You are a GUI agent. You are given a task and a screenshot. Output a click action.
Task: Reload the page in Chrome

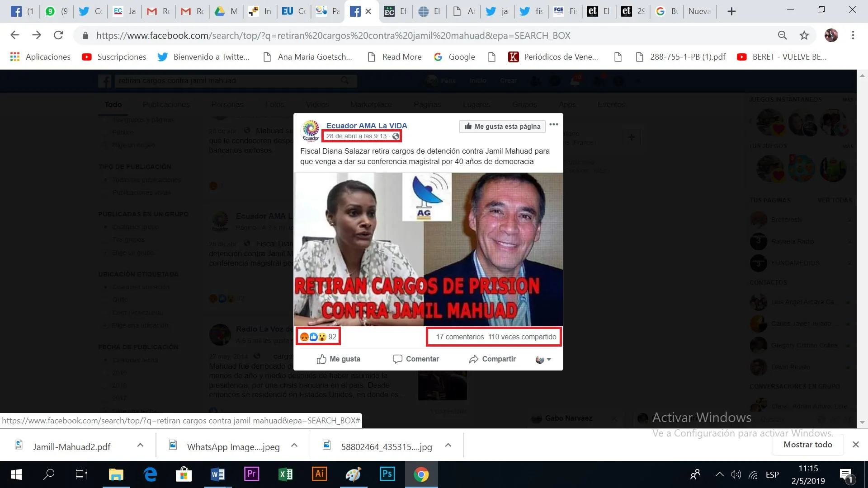click(58, 35)
